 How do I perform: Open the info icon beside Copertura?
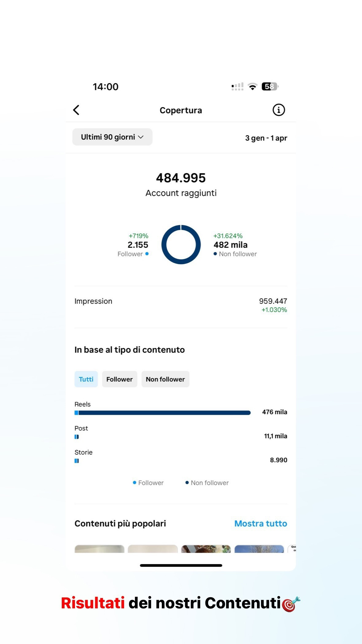click(279, 110)
